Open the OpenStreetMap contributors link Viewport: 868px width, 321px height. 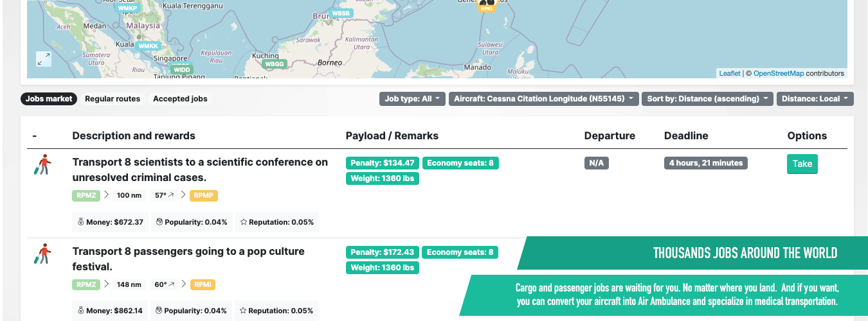point(778,73)
